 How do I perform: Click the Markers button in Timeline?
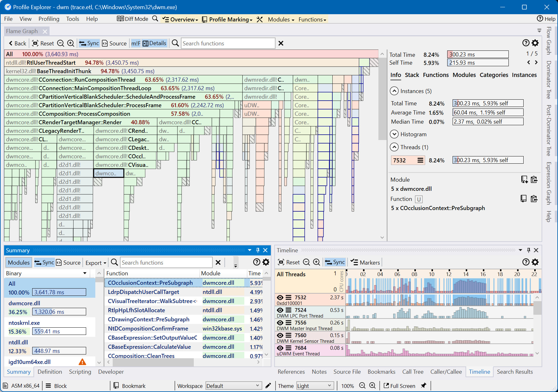365,262
